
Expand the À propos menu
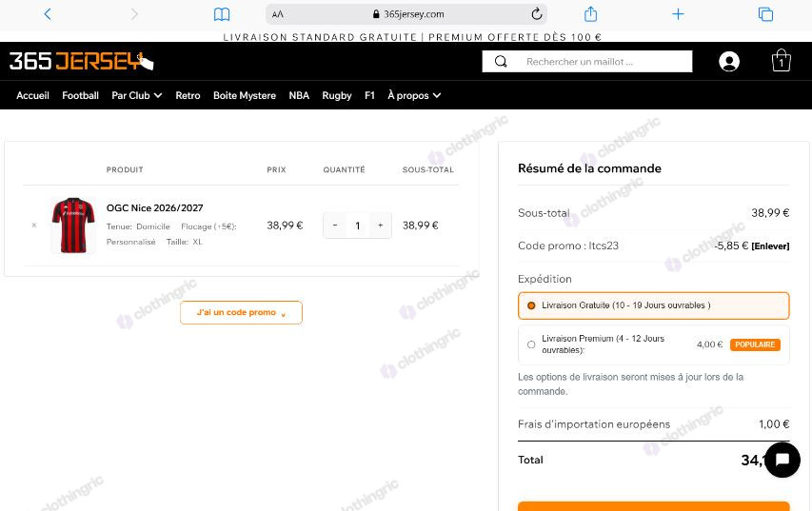coord(414,95)
